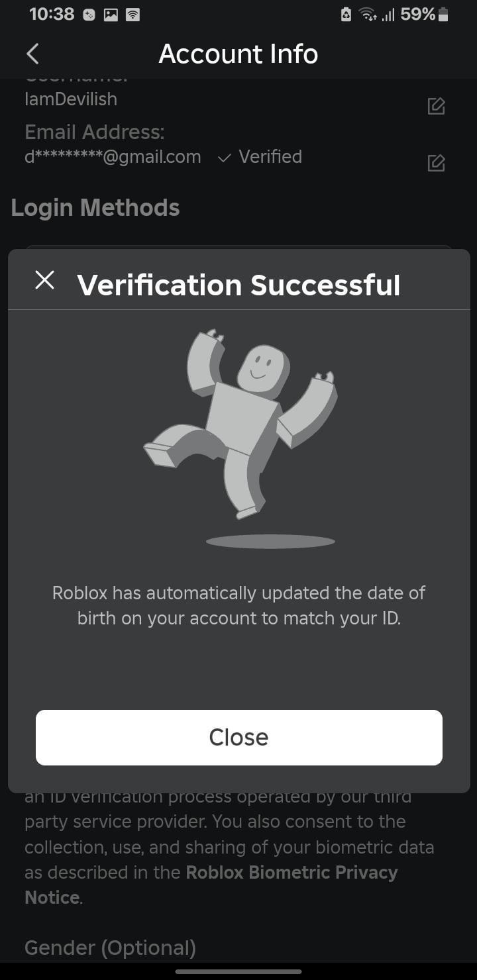Screen dimensions: 477x980
Task: Dismiss the dialog with the X icon
Action: pyautogui.click(x=44, y=280)
